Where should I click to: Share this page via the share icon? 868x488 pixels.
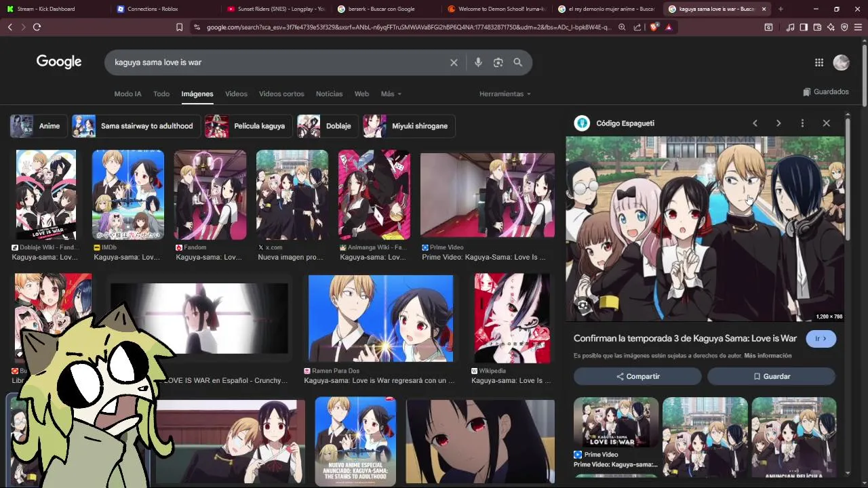[x=637, y=27]
